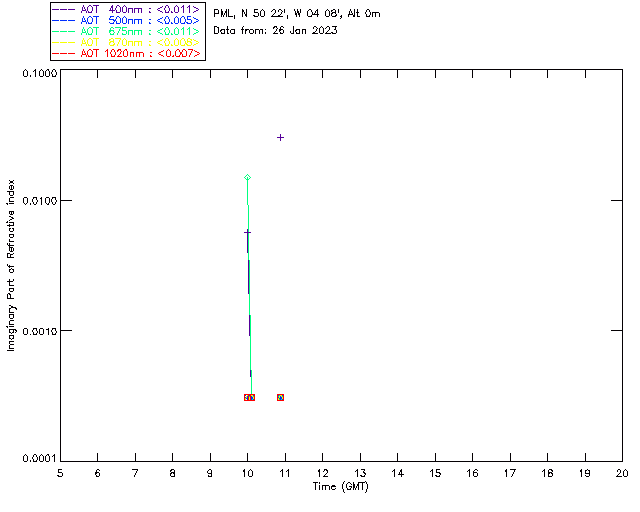This screenshot has width=640, height=512.
Task: Click the x-axis label 7
Action: click(135, 473)
